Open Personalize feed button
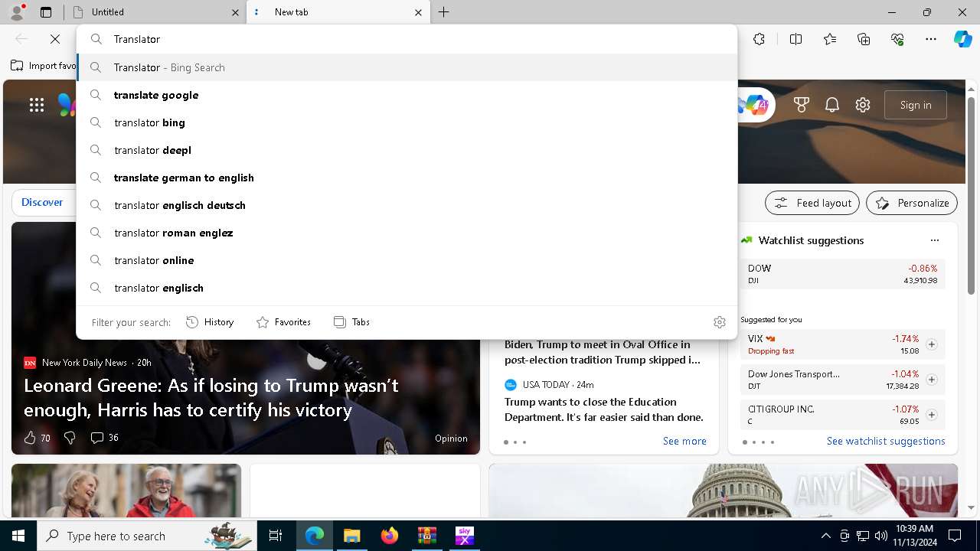The height and width of the screenshot is (551, 980). pyautogui.click(x=912, y=203)
